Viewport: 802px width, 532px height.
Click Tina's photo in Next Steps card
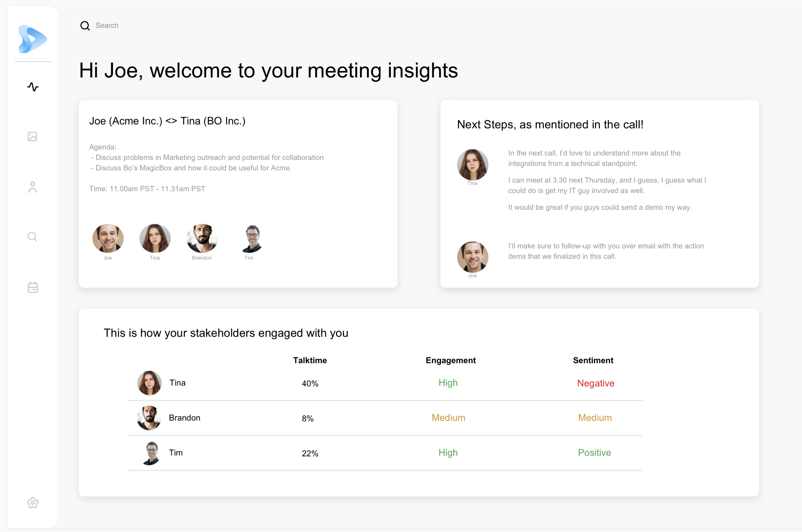point(472,164)
